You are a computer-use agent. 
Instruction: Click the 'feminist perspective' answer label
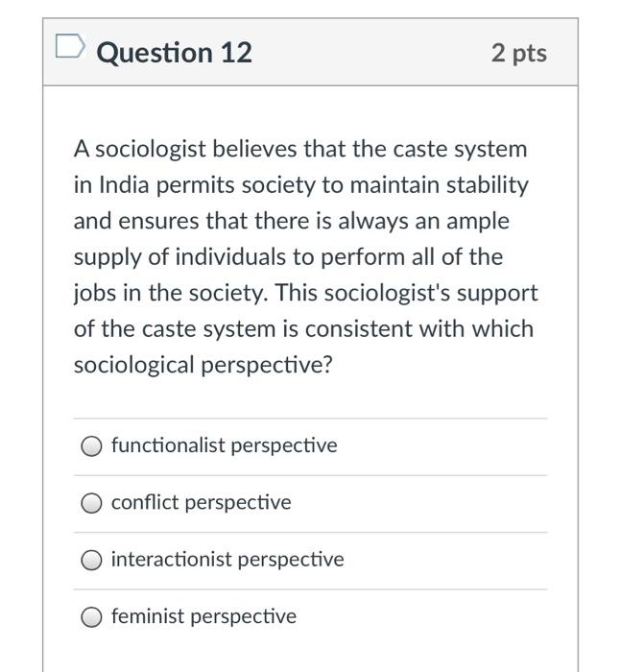[x=203, y=616]
